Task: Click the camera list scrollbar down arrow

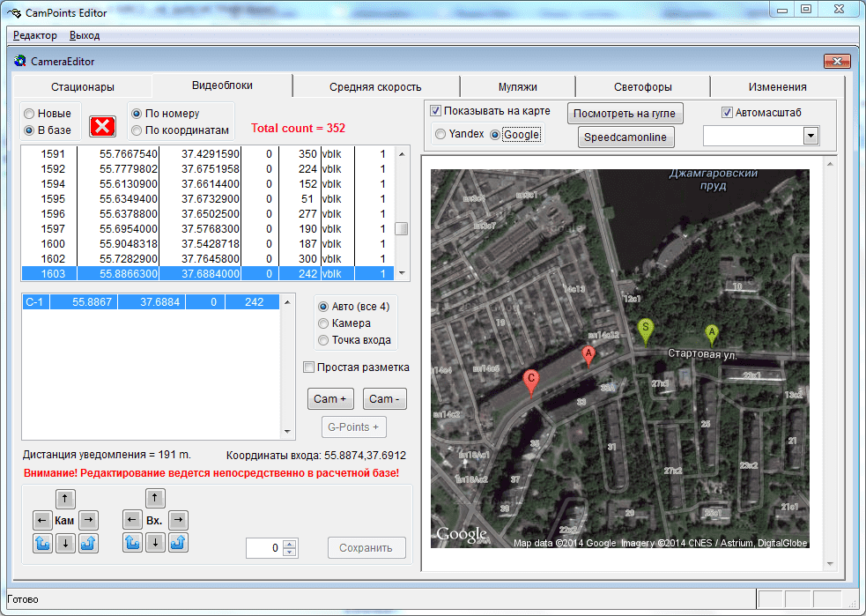Action: pos(402,273)
